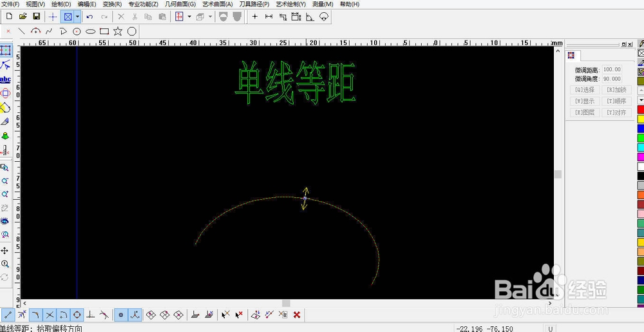Open a file with the folder icon
The image size is (644, 332).
pyautogui.click(x=23, y=17)
